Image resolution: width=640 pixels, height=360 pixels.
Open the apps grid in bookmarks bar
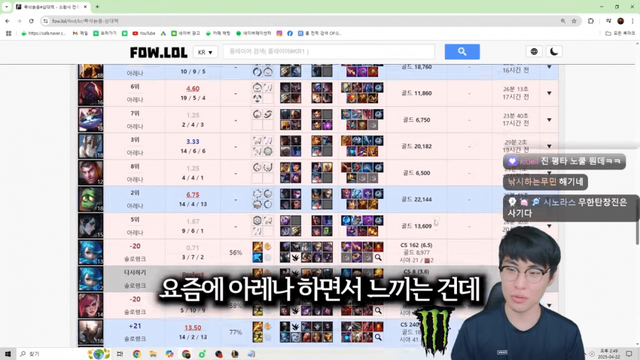point(9,33)
